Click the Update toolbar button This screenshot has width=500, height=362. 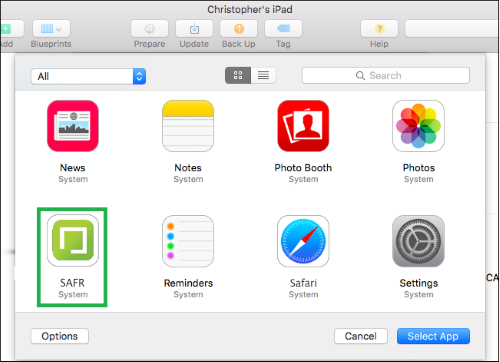tap(194, 29)
